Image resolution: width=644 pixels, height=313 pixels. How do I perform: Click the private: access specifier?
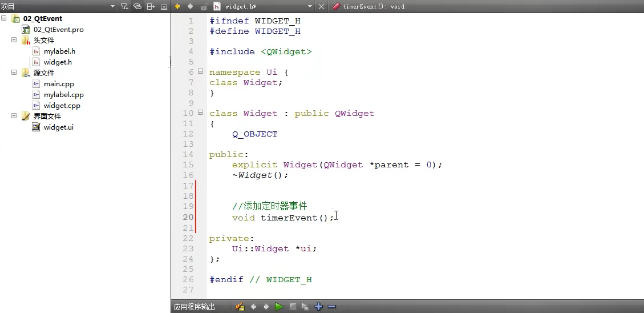coord(232,239)
